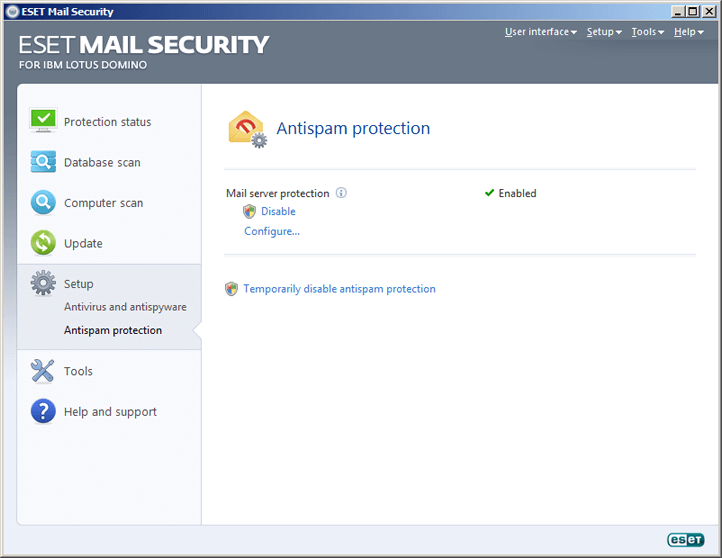Viewport: 722px width, 558px height.
Task: Click the info icon beside Mail server protection
Action: click(x=341, y=193)
